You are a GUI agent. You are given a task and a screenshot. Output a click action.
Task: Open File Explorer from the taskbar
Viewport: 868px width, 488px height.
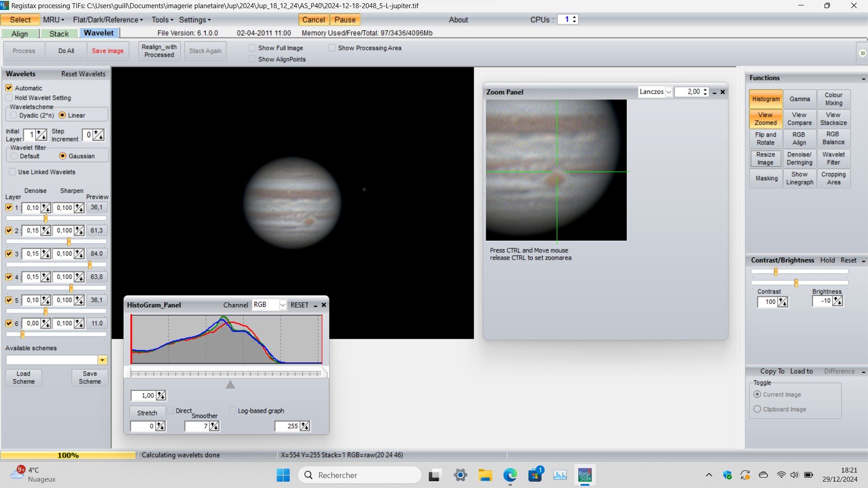485,475
